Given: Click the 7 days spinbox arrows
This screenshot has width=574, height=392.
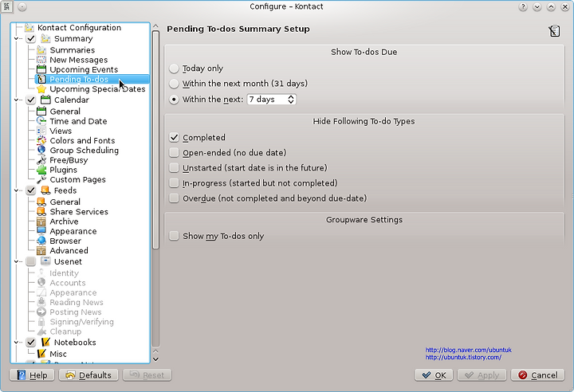Looking at the screenshot, I should [x=291, y=99].
